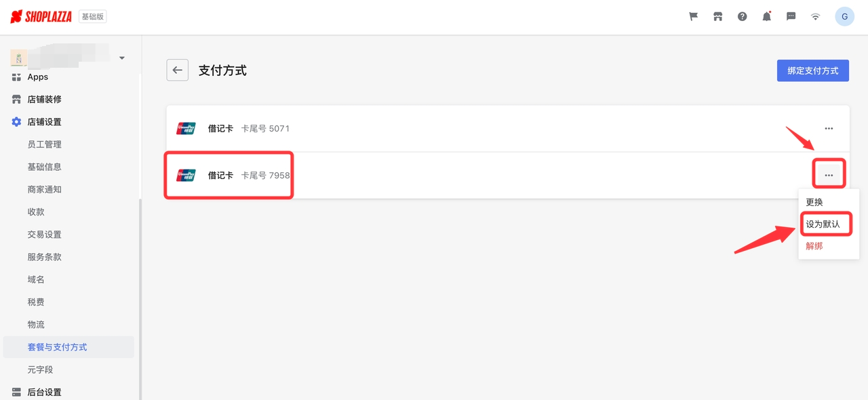Open the storefront icon in header
This screenshot has height=400, width=868.
point(718,17)
